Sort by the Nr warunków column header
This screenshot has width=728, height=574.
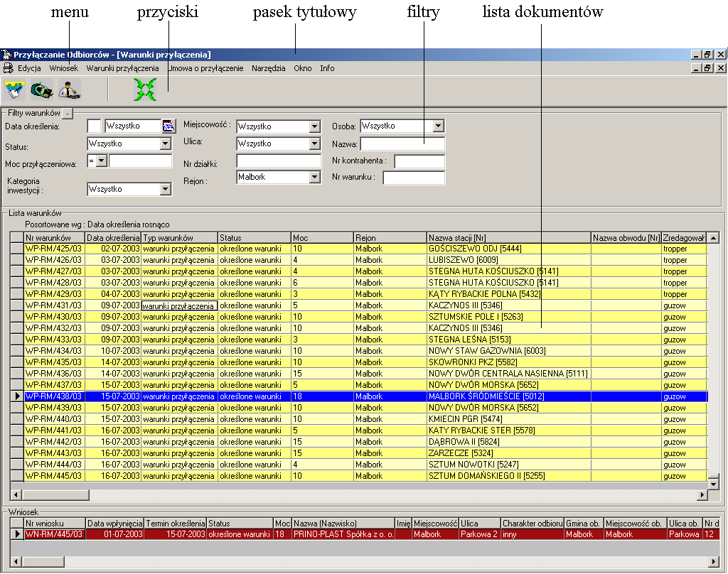54,237
